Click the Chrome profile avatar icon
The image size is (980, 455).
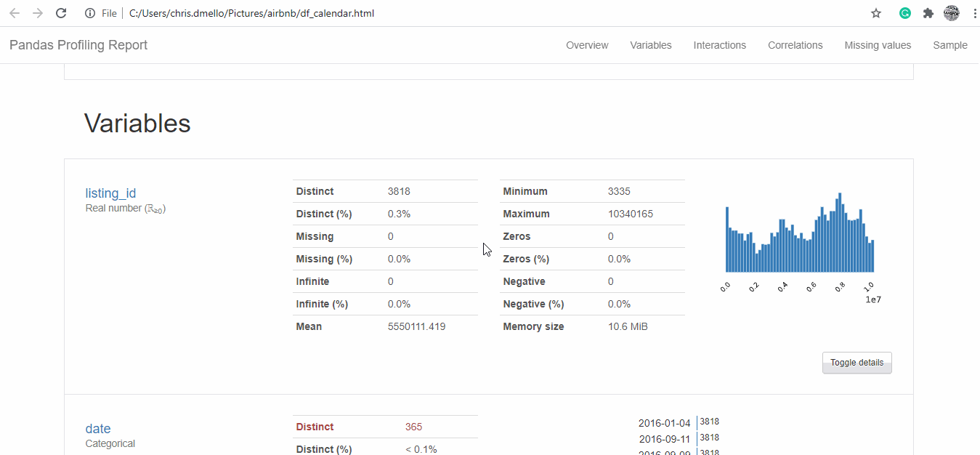[951, 13]
